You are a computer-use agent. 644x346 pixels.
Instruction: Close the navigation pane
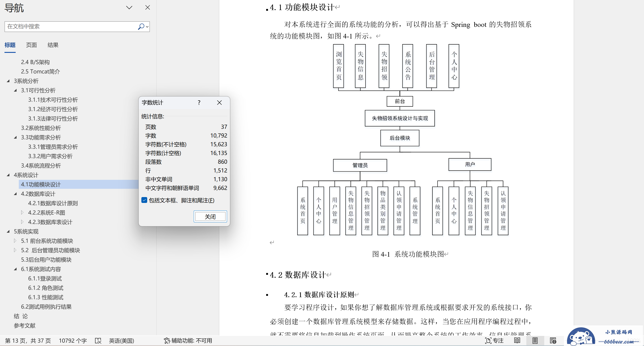pos(147,8)
